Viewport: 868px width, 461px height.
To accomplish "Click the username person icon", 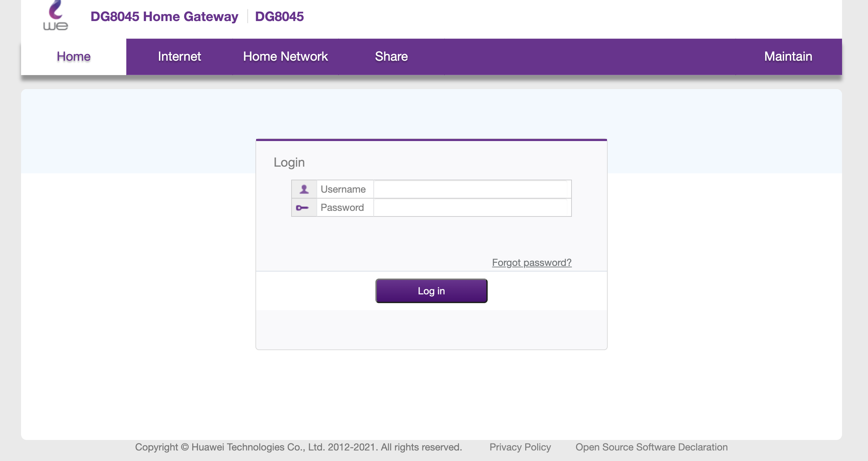I will point(304,189).
